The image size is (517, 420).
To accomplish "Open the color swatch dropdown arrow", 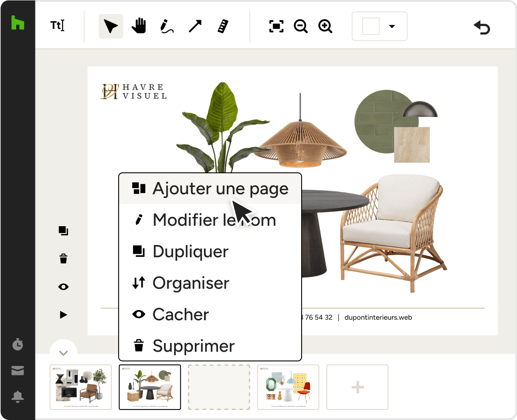I will tap(392, 26).
